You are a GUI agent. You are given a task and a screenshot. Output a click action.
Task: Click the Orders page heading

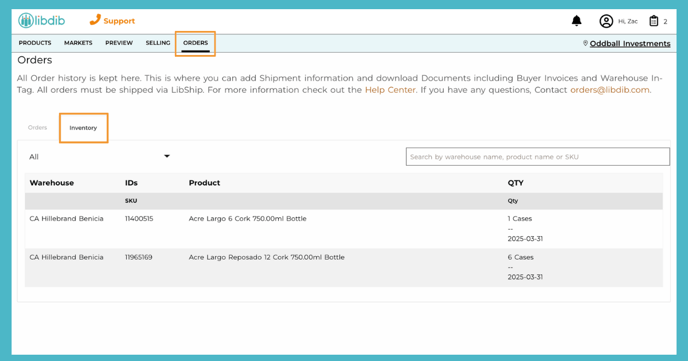pyautogui.click(x=35, y=60)
